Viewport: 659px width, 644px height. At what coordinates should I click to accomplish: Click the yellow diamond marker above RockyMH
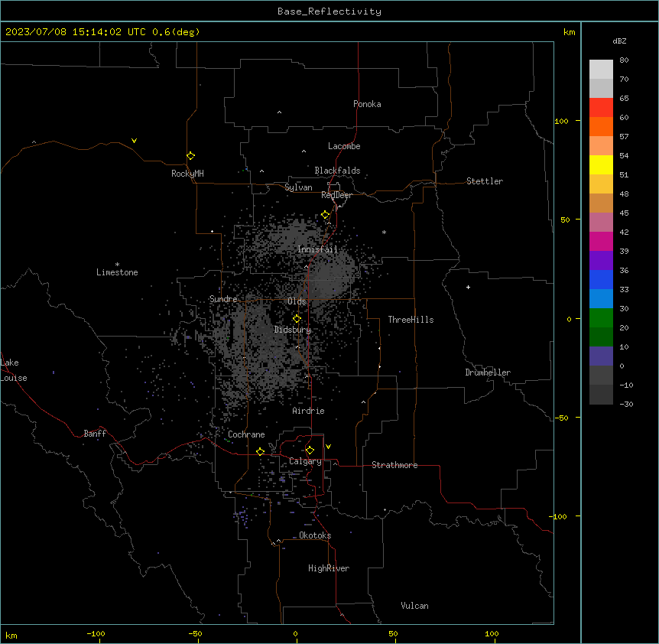(190, 156)
